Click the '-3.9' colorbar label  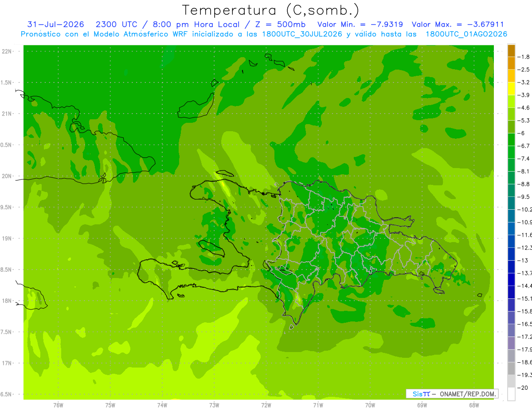524,95
